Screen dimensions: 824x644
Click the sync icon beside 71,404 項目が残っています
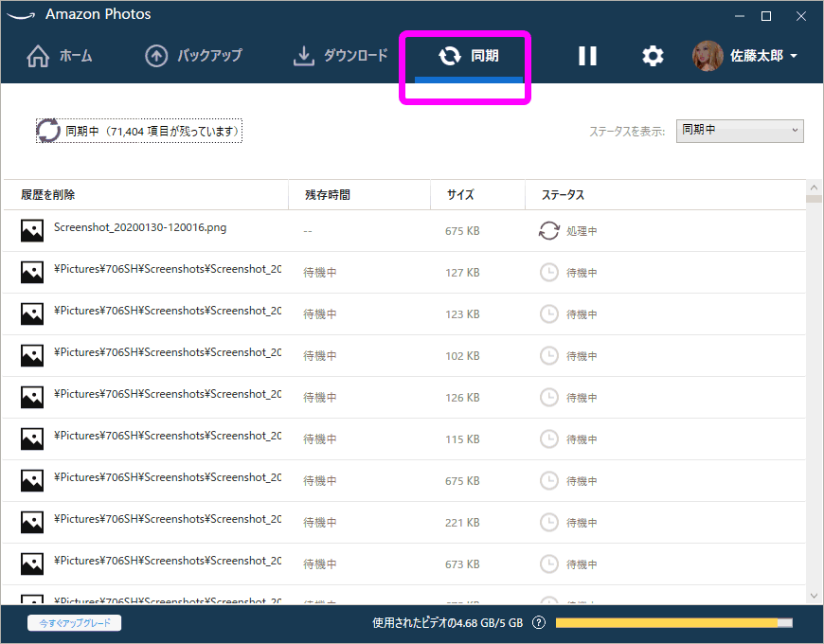47,131
